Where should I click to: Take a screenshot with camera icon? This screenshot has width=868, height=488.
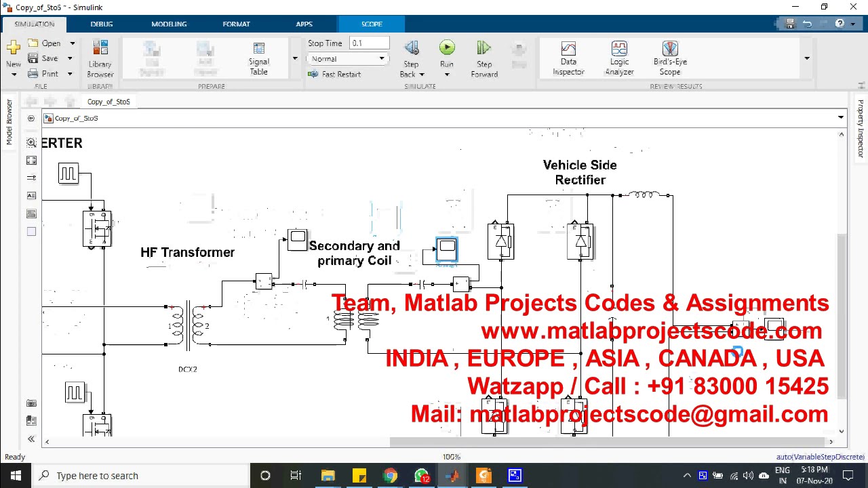[x=31, y=403]
